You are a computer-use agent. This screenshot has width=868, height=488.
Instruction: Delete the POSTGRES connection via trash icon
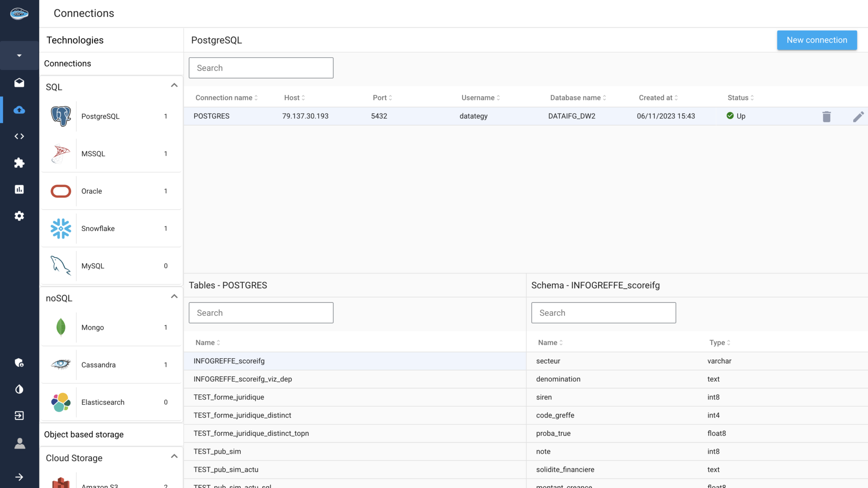point(826,116)
